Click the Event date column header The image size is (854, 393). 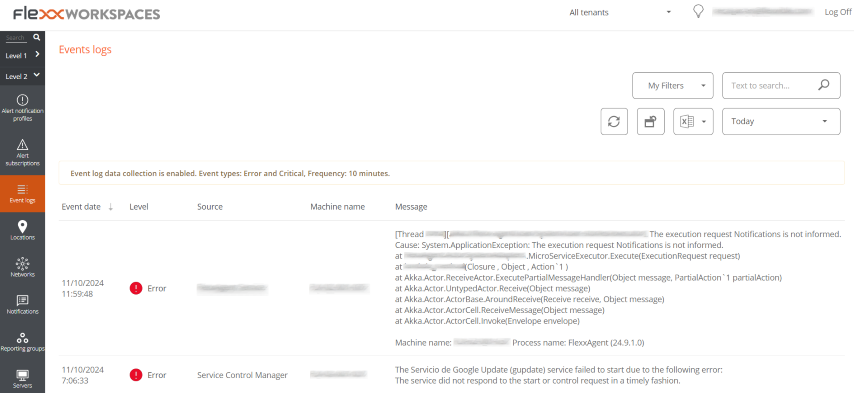click(x=81, y=207)
